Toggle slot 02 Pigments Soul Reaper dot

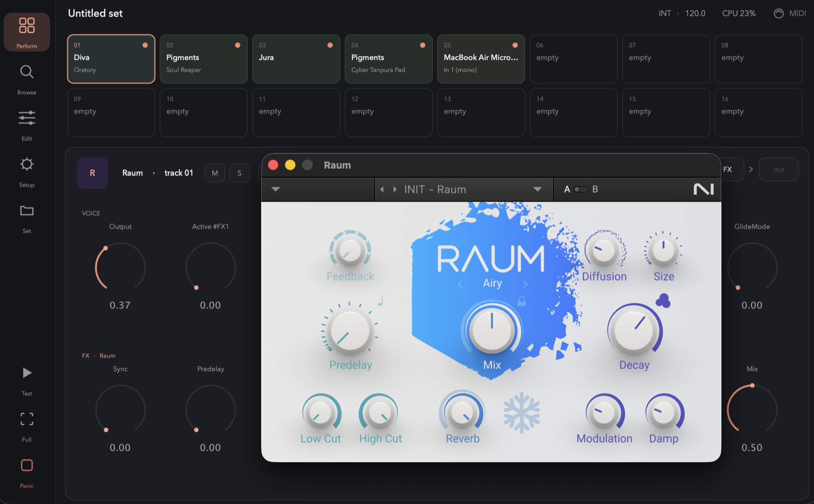238,45
